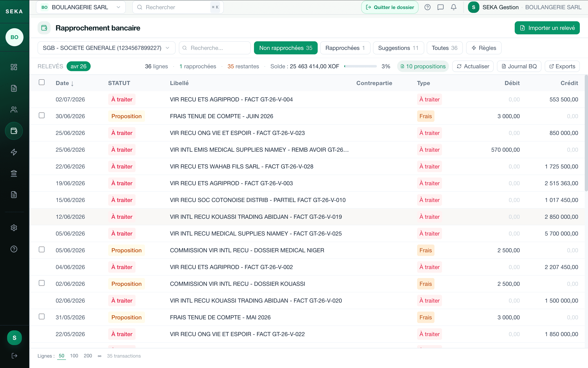Click VIR RECU ETS WAHAB FILS SARL row
Image resolution: width=588 pixels, height=368 pixels.
click(x=307, y=166)
